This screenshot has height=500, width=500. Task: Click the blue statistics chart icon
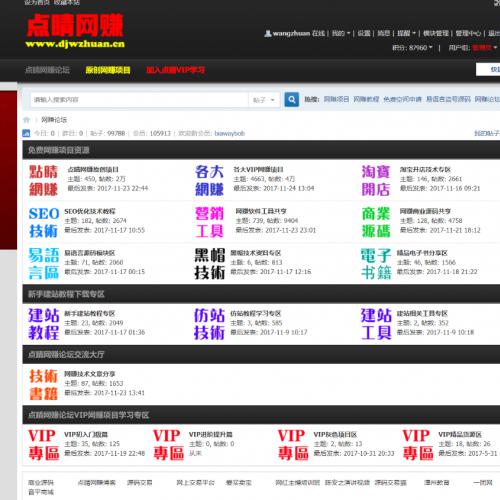[26, 133]
